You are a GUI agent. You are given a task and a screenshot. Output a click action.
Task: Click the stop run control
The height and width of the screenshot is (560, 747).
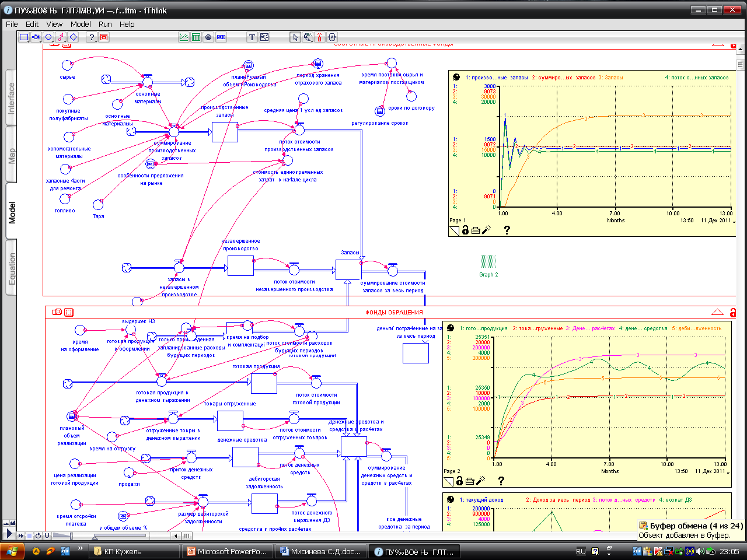coord(30,535)
